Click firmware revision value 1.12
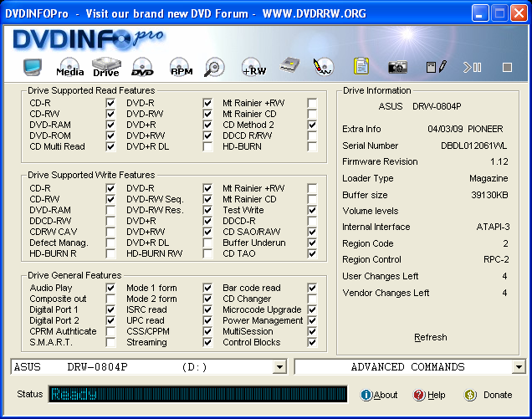 (499, 161)
